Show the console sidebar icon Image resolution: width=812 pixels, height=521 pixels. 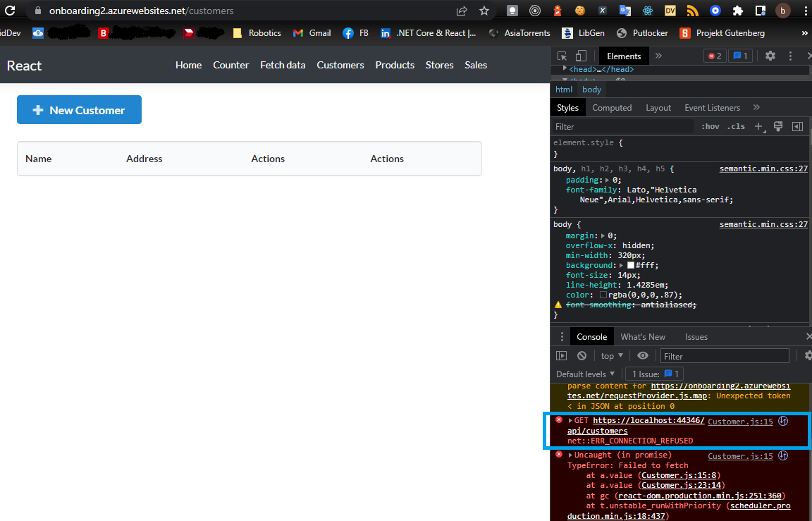coord(561,356)
